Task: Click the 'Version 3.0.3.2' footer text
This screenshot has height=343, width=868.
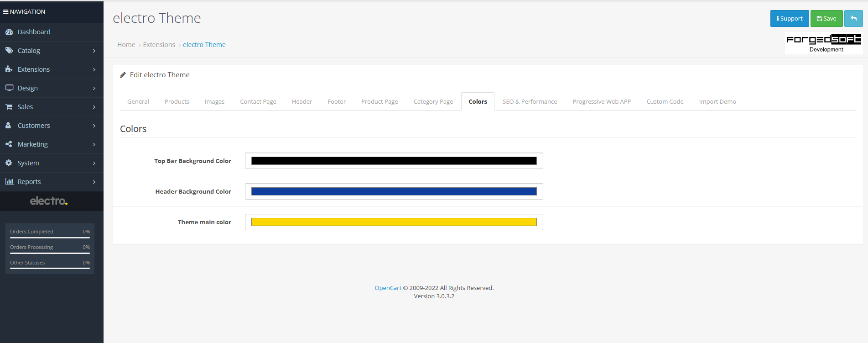Action: (x=434, y=296)
